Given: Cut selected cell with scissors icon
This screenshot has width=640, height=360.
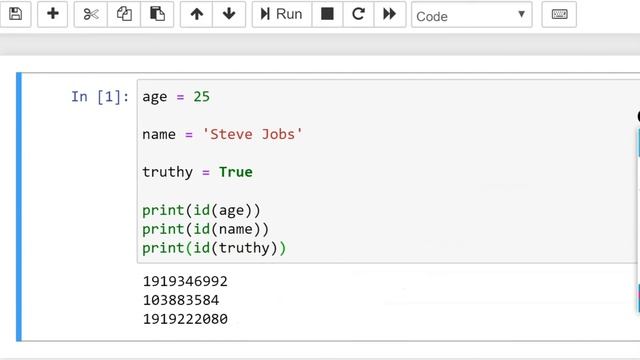Looking at the screenshot, I should pos(91,14).
